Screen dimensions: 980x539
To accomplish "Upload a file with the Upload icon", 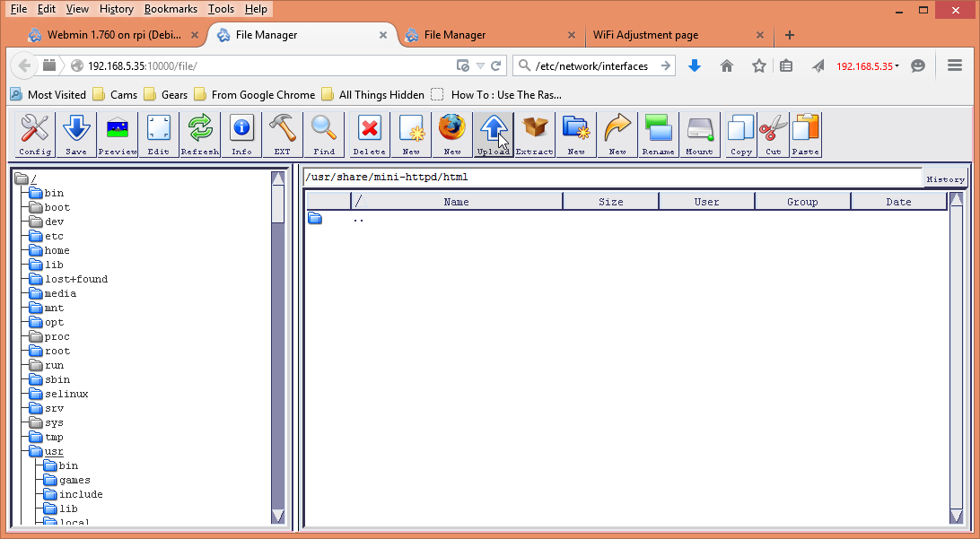I will (493, 133).
